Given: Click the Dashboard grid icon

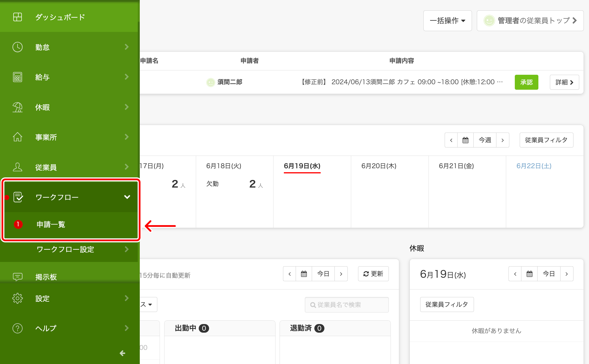Looking at the screenshot, I should (x=18, y=17).
